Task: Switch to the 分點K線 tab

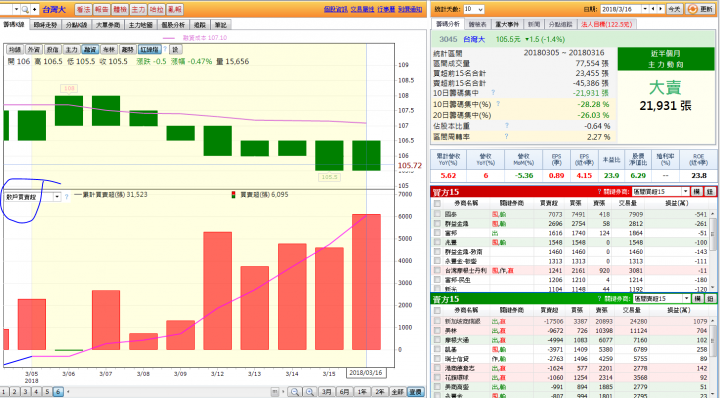Action: coord(76,25)
